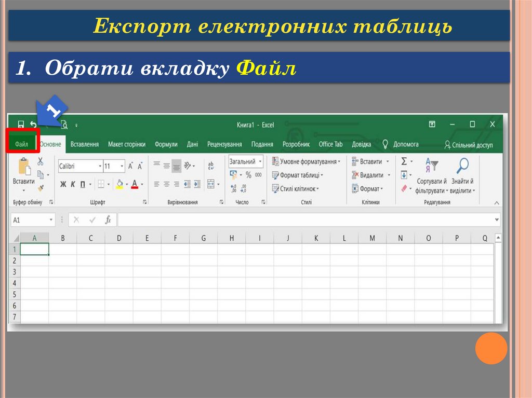Open Формат таблиці menu
This screenshot has width=532, height=398.
coord(298,175)
